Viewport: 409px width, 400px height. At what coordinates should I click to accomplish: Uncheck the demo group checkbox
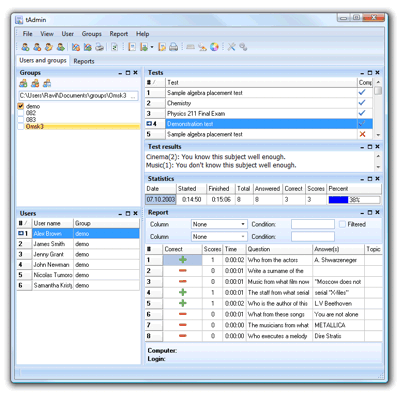coord(21,106)
